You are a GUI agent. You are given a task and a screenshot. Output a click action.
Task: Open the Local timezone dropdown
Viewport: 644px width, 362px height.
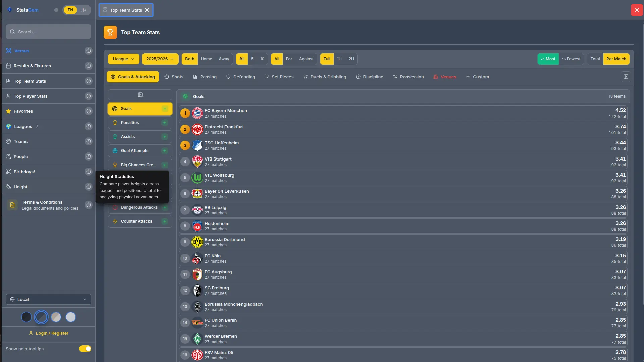coord(48,299)
